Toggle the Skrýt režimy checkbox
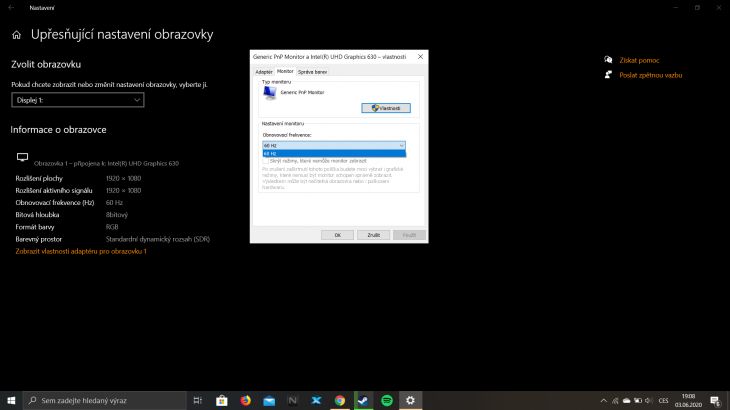The image size is (730, 410). [265, 161]
